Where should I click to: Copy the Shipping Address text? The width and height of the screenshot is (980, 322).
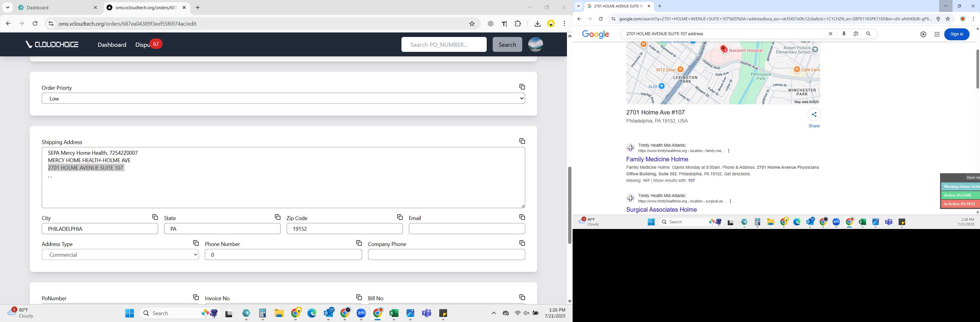pos(522,141)
